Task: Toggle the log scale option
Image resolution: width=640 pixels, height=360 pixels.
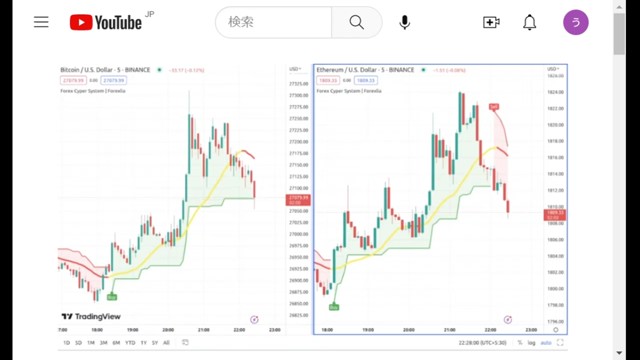Action: click(x=531, y=342)
